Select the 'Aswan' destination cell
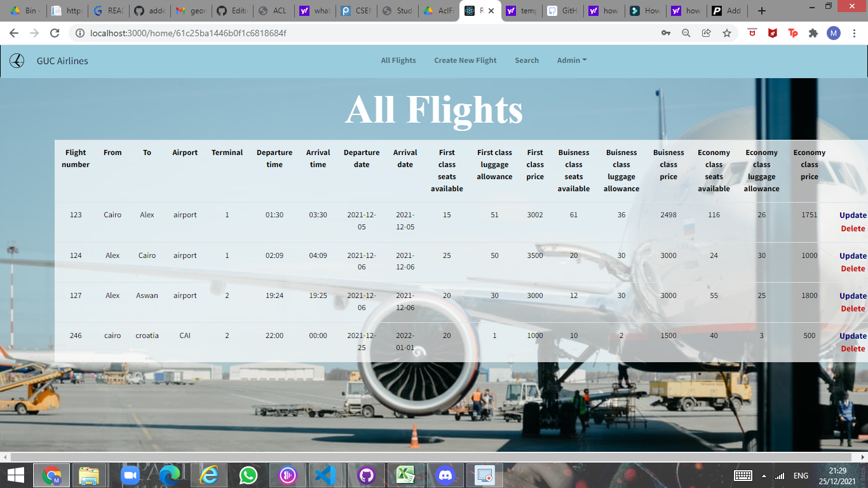The image size is (868, 488). (x=147, y=295)
